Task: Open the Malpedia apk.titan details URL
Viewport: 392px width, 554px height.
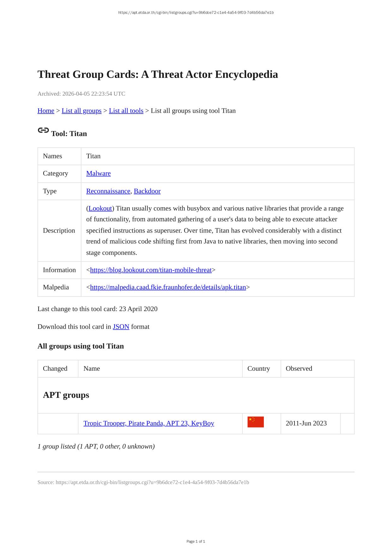Action: [168, 287]
